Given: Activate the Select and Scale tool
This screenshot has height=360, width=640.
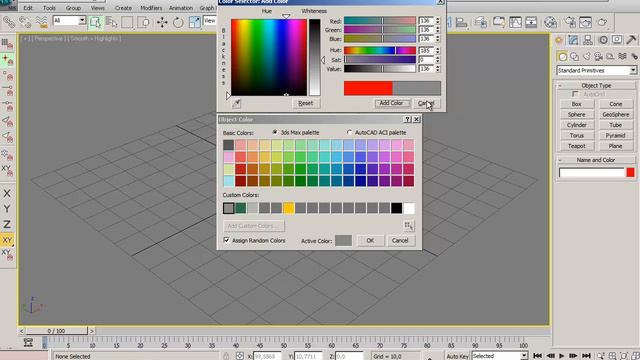Looking at the screenshot, I should (194, 22).
